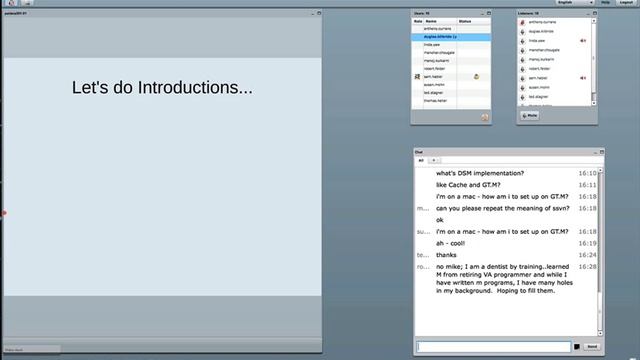Click the 16:28 timestamp in Chat
This screenshot has width=640, height=360.
(587, 267)
